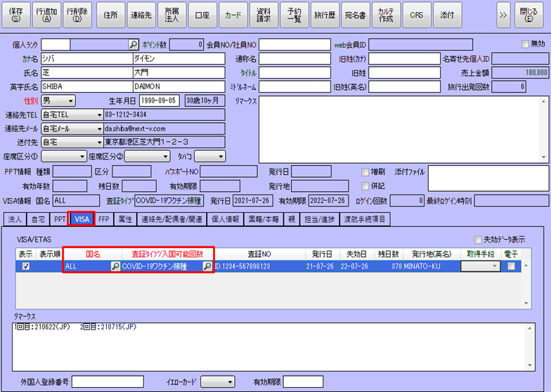
Task: Click the 会員NO/社員NO input field
Action: 295,45
